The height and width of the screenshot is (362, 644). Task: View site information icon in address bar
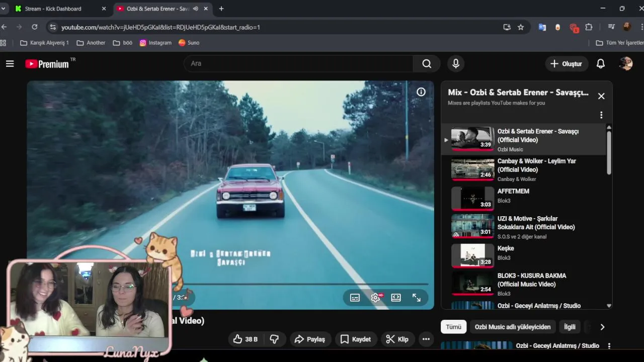click(x=53, y=27)
